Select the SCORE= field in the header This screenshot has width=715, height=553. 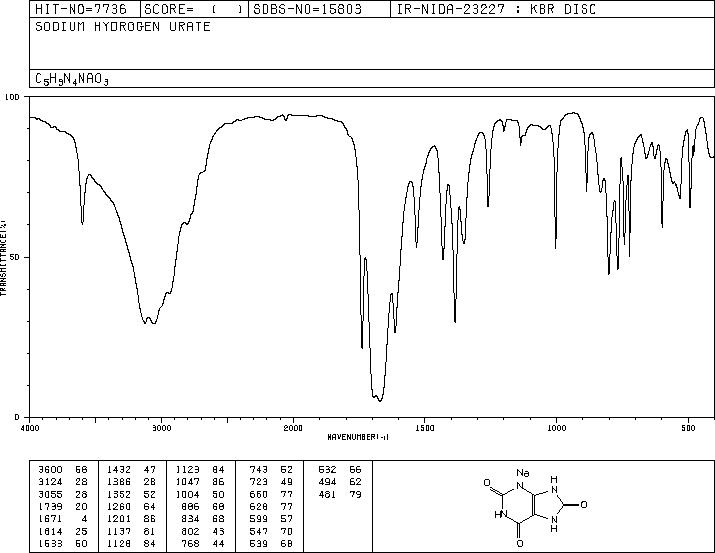coord(193,9)
